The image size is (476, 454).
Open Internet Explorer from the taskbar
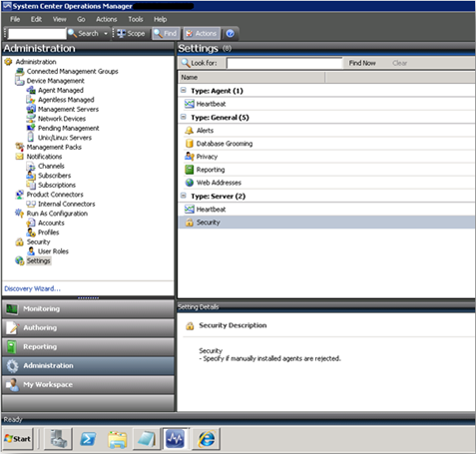point(207,439)
